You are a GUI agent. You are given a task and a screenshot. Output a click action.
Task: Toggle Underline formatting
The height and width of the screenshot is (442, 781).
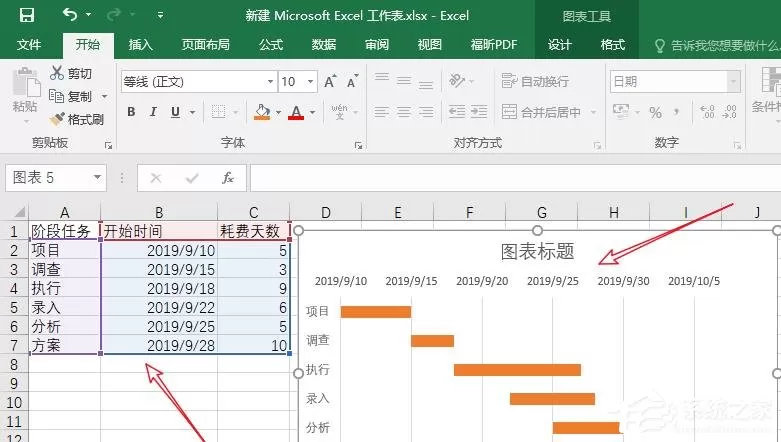coord(175,112)
